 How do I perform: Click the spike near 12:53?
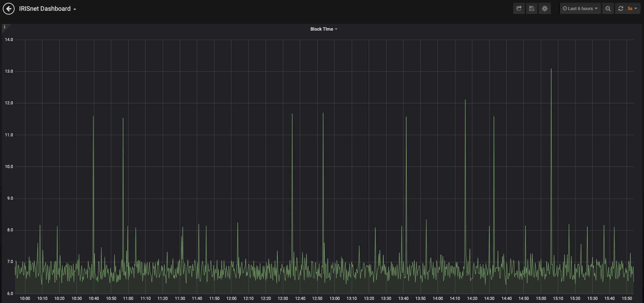[323, 114]
